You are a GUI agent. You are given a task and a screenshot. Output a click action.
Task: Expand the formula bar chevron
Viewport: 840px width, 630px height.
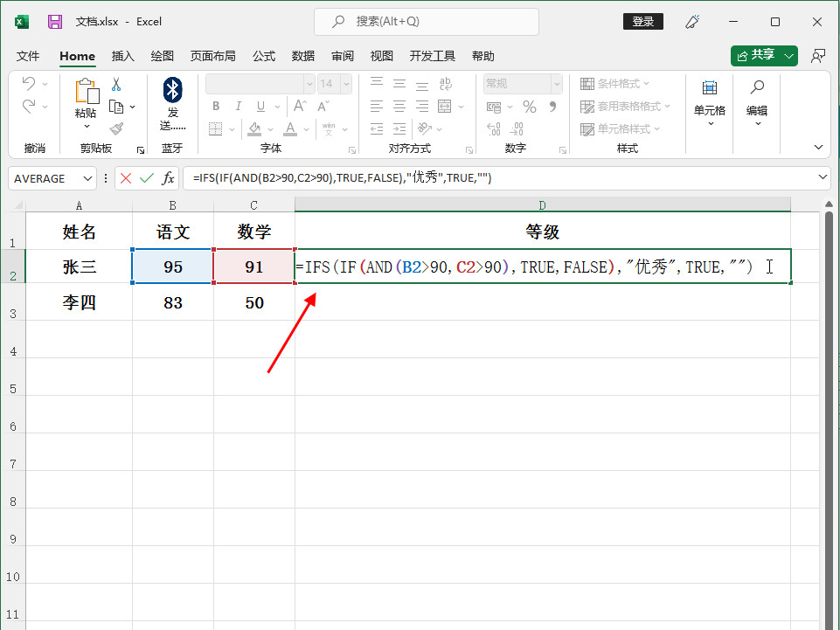(823, 177)
